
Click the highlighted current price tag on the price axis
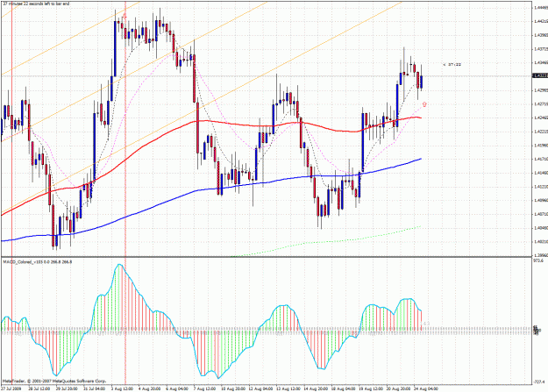point(539,76)
